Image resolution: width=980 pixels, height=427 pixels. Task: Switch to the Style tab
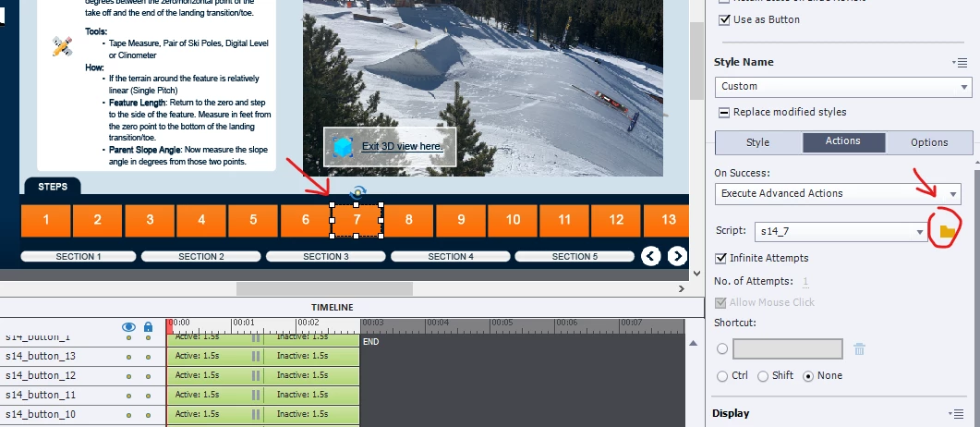757,142
